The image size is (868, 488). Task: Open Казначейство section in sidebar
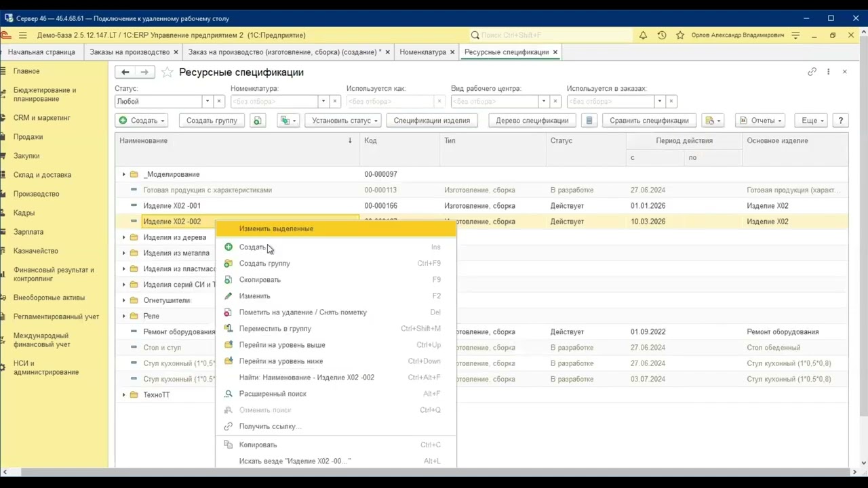coord(35,251)
